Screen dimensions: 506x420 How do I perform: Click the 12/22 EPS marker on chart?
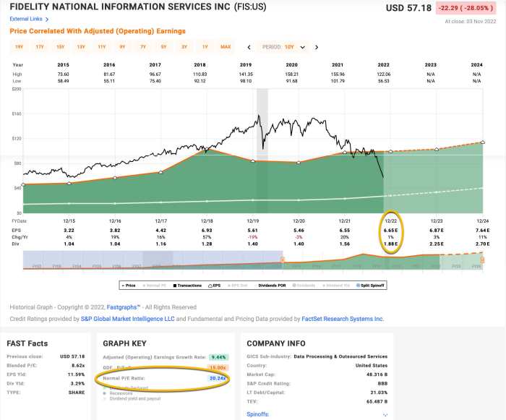390,151
